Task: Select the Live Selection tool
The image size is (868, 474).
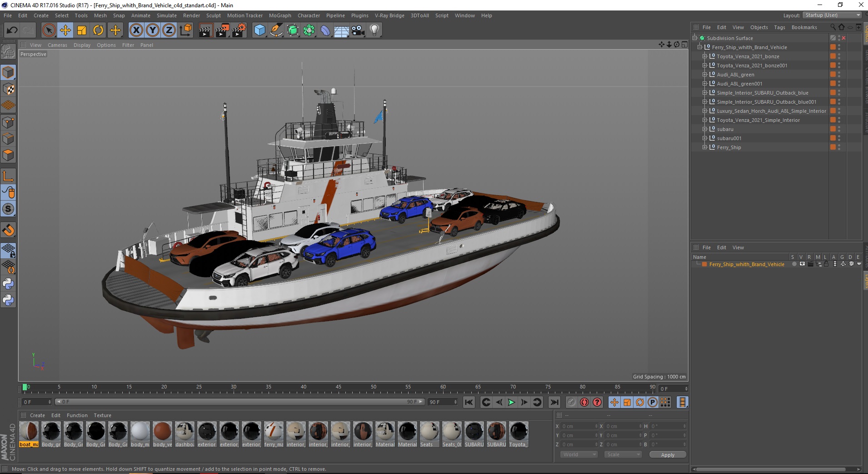Action: [49, 30]
